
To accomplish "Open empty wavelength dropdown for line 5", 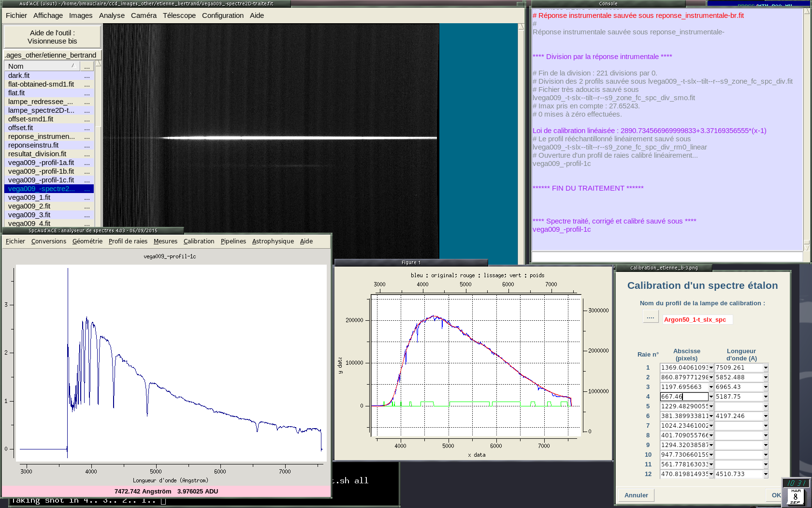I will tap(766, 406).
